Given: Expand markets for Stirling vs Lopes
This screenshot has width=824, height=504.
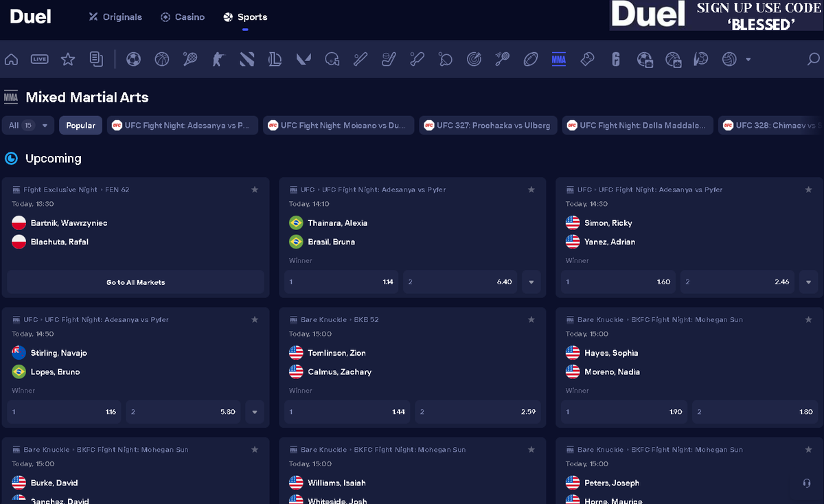Looking at the screenshot, I should (255, 412).
